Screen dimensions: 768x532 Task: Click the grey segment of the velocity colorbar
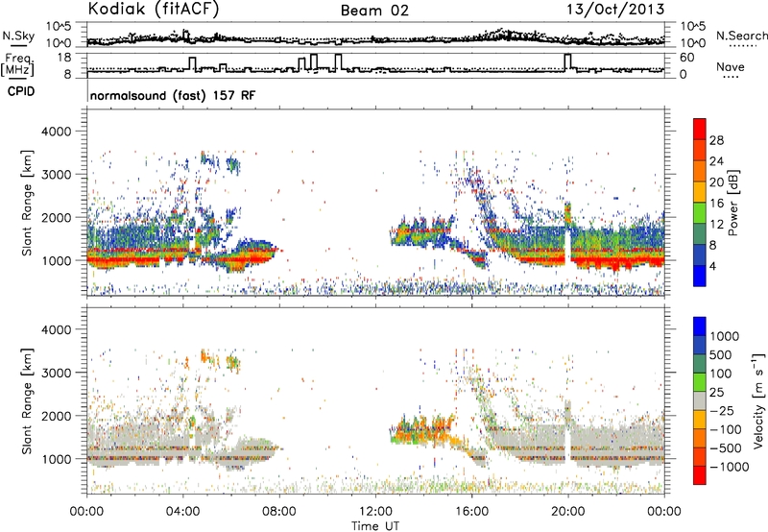pos(700,400)
